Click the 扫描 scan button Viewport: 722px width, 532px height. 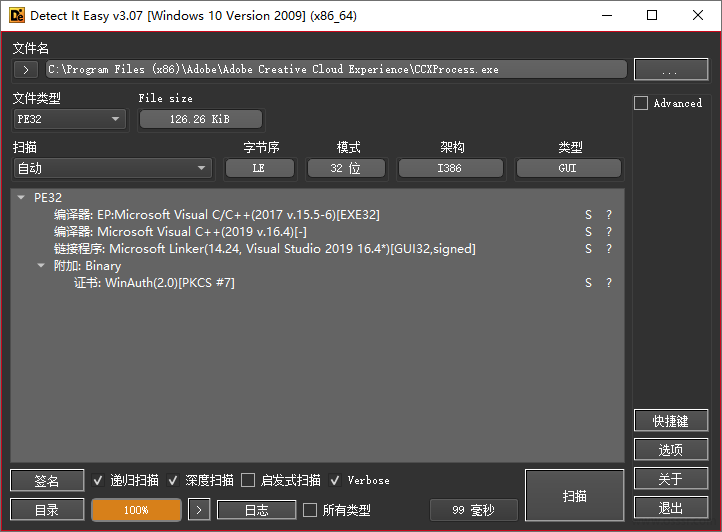point(574,496)
